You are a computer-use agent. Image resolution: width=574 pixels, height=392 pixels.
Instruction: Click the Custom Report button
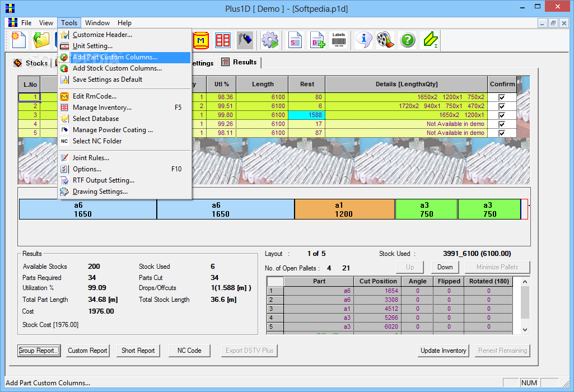87,351
